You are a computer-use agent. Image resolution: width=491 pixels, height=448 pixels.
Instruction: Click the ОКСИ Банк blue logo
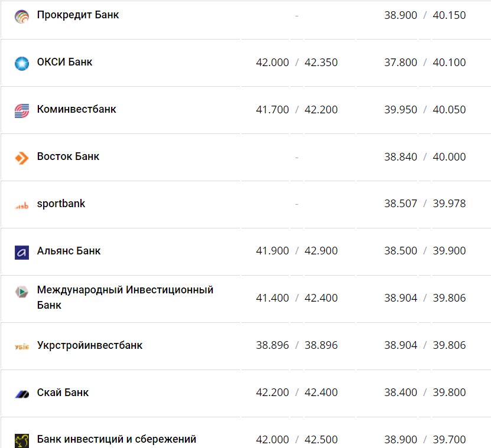pos(22,63)
